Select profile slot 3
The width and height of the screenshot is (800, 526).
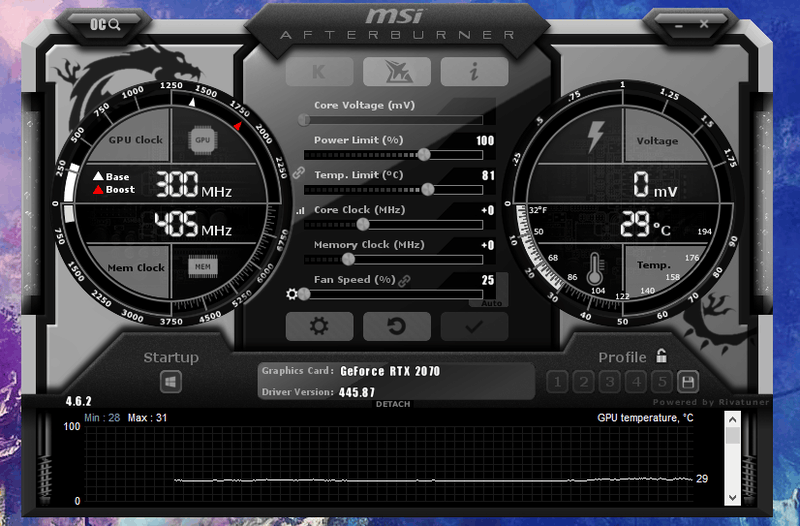point(610,382)
